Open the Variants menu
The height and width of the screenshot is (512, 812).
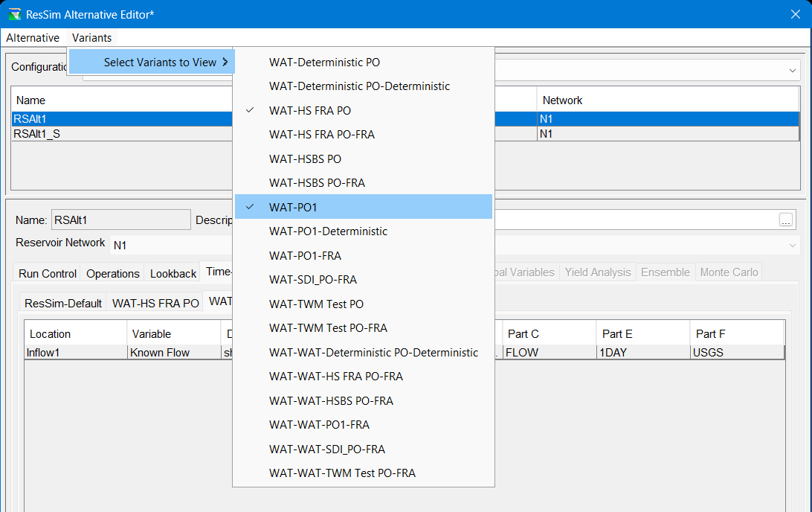(91, 38)
